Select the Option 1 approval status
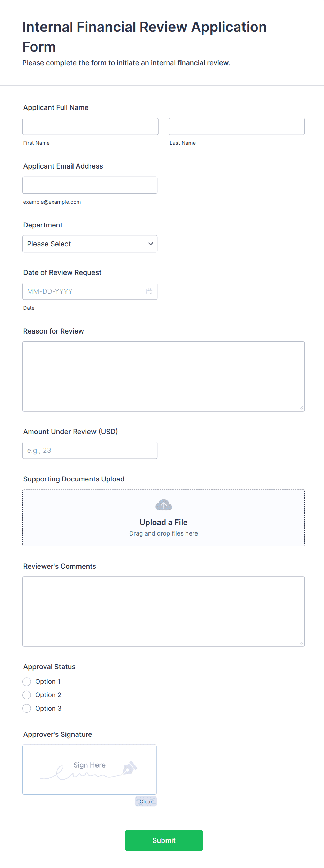Screen dimensions: 324x868 point(26,681)
